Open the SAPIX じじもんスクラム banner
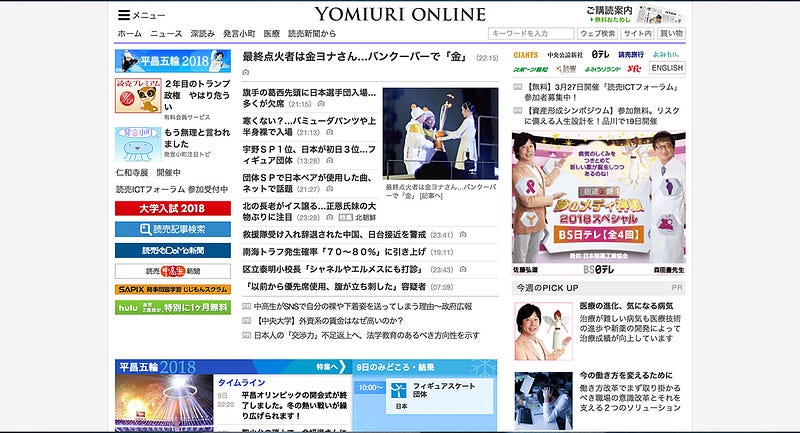 click(172, 289)
